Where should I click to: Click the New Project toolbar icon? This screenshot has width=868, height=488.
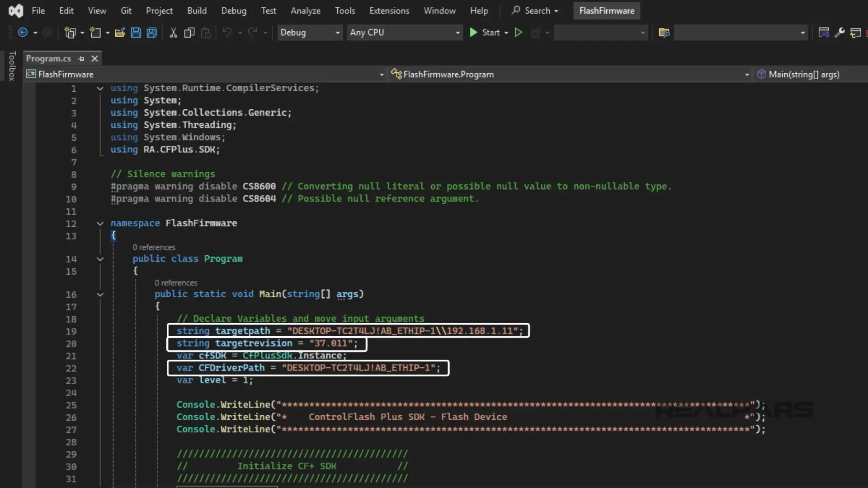click(70, 33)
